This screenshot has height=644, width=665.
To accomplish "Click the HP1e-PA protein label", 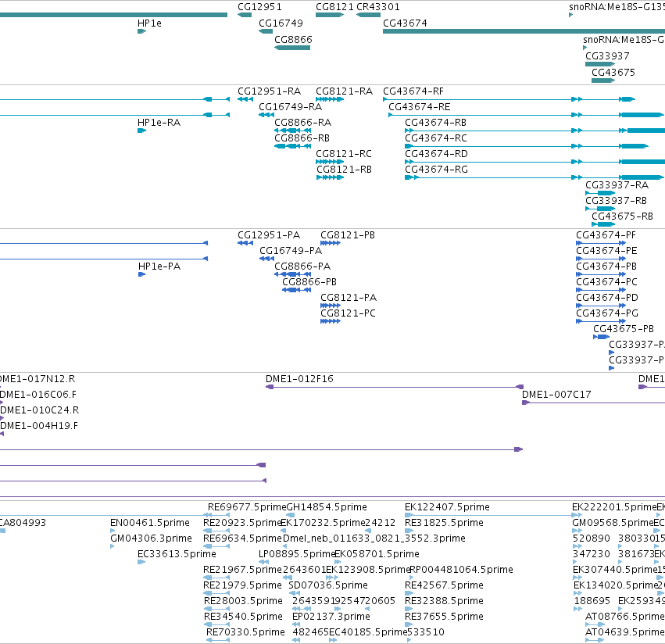I will [159, 267].
